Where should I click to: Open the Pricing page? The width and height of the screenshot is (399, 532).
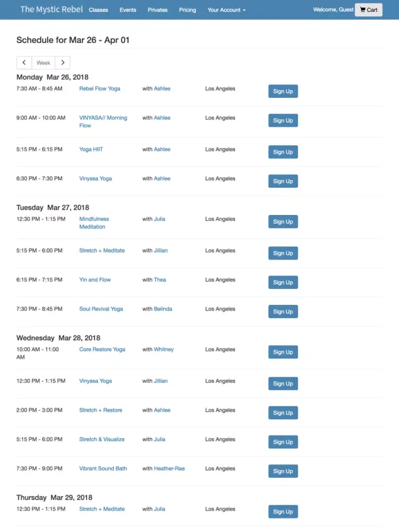click(x=187, y=10)
